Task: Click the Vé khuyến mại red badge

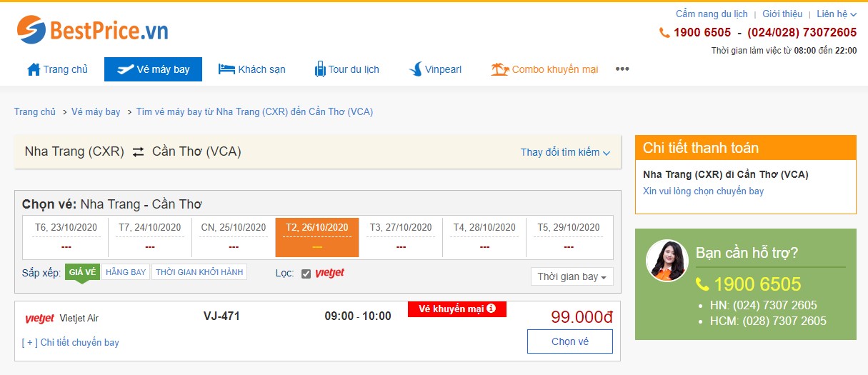Action: click(x=457, y=309)
